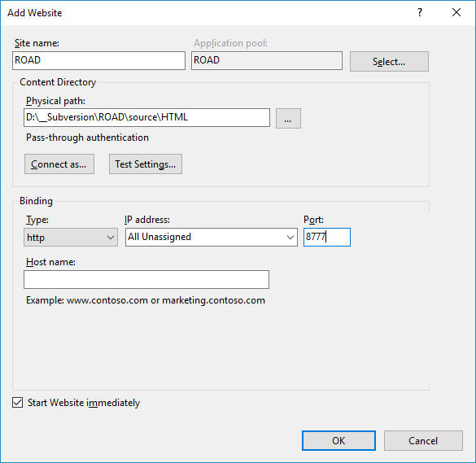Click the question mark help icon
Image resolution: width=476 pixels, height=463 pixels.
click(420, 12)
